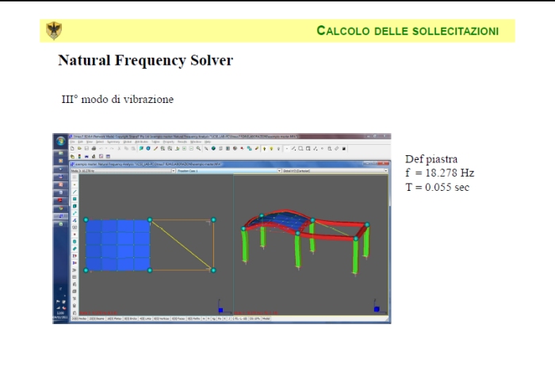Screen dimensions: 555x392
Task: Select the node tool in left toolbar
Action: pyautogui.click(x=75, y=184)
